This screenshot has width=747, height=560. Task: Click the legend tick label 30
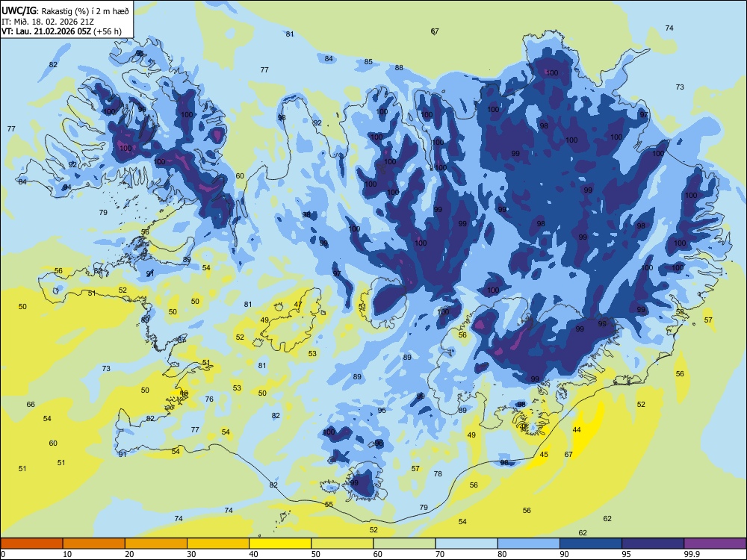[191, 554]
